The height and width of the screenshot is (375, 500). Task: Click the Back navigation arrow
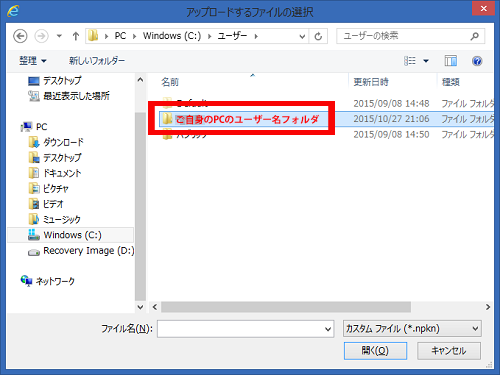(x=20, y=36)
